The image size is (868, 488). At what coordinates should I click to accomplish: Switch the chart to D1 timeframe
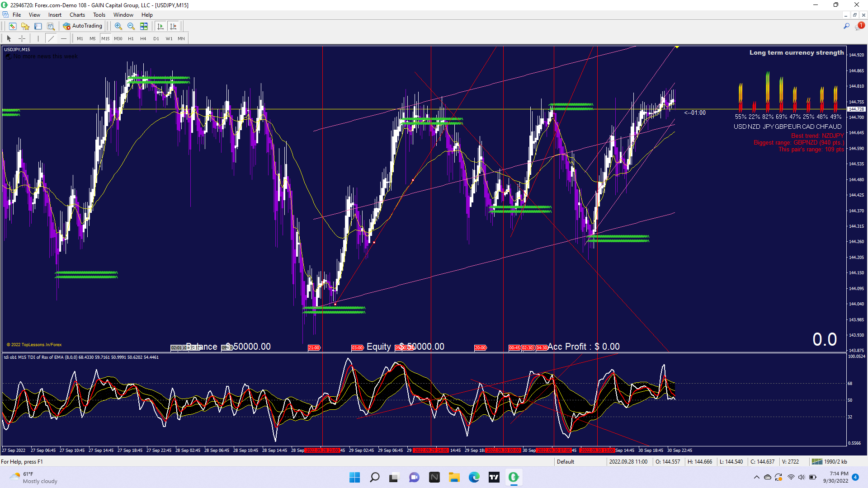(156, 38)
